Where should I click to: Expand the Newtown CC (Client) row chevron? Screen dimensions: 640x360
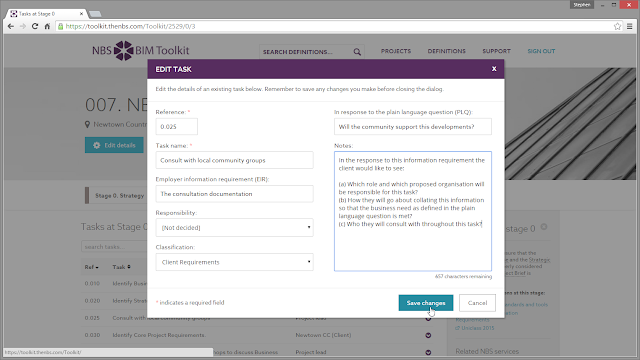428,335
